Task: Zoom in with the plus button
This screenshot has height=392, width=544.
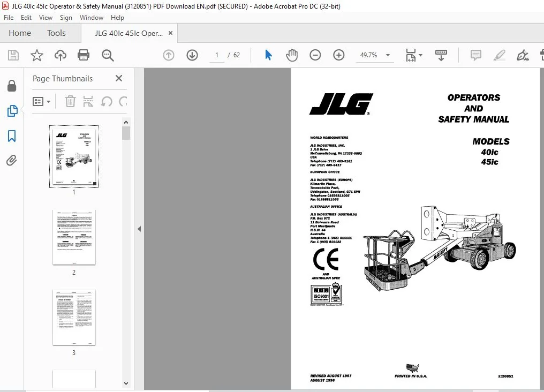Action: (338, 55)
